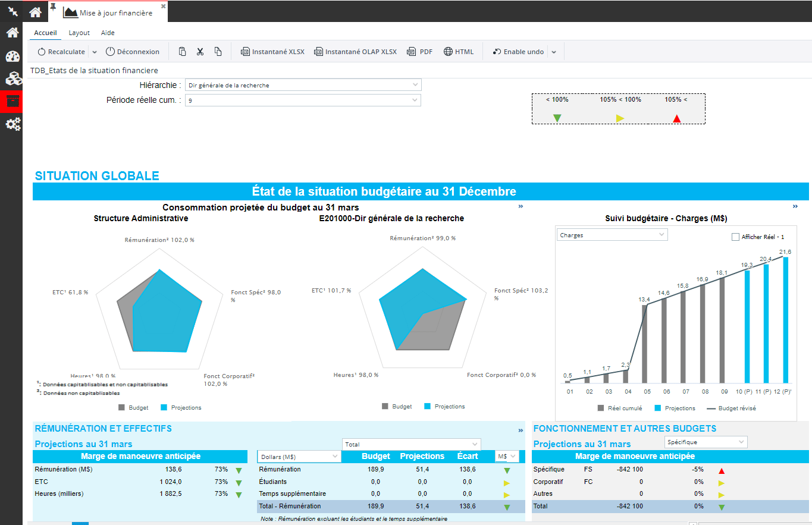812x525 pixels.
Task: Open the dashboard gauge icon in sidebar
Action: [12, 56]
